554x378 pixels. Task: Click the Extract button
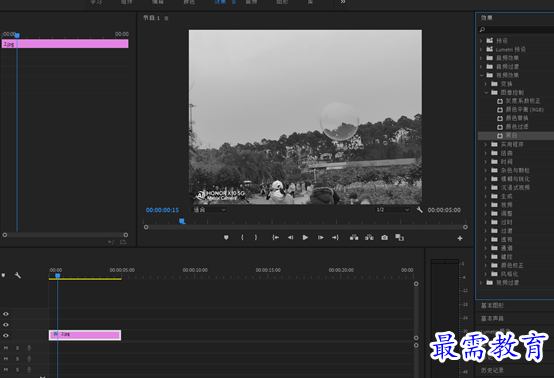tap(369, 238)
